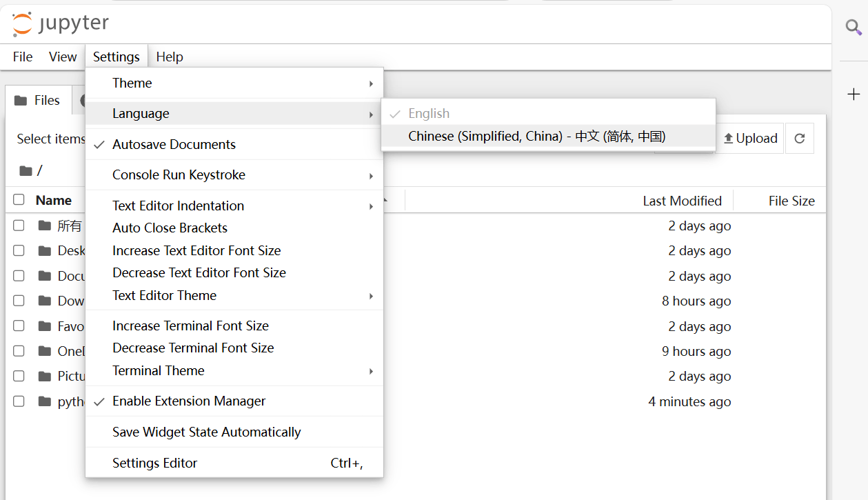Tick the select-all checkbox beside Name header

[19, 200]
